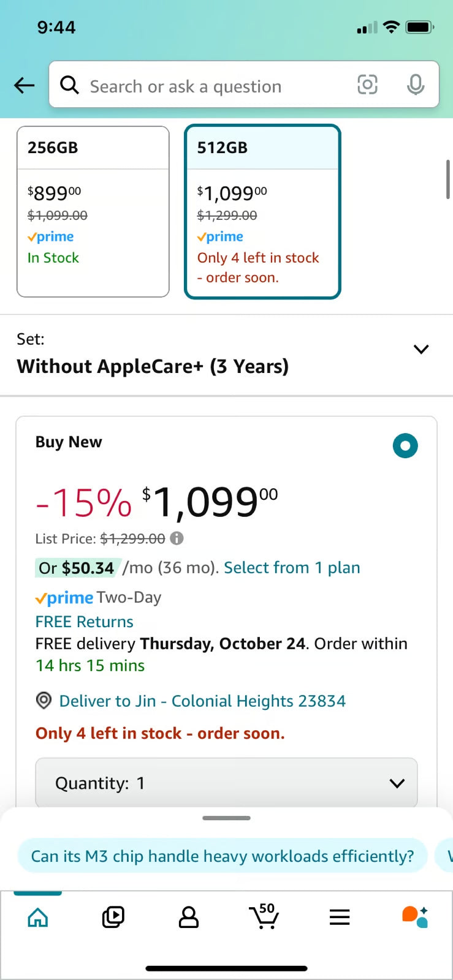The width and height of the screenshot is (453, 980).
Task: Open the Quantity dropdown
Action: (x=226, y=783)
